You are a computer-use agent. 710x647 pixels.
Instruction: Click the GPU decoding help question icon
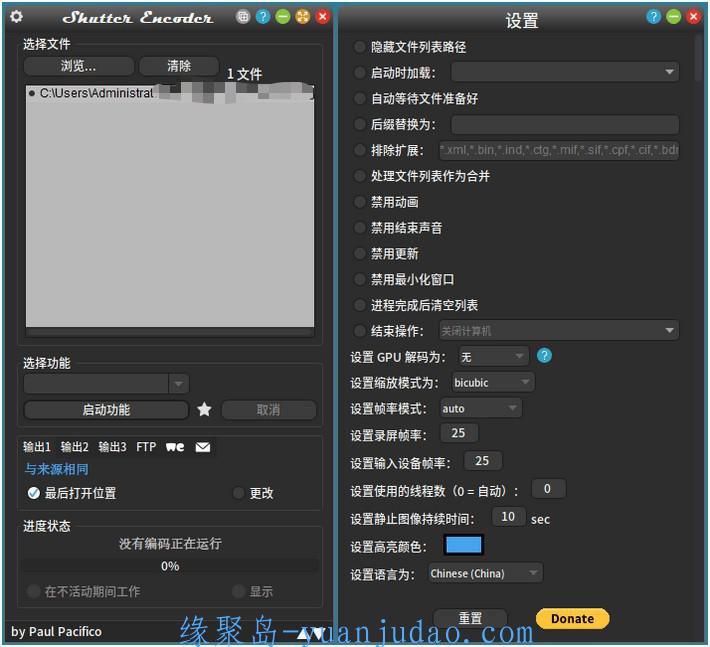point(544,356)
